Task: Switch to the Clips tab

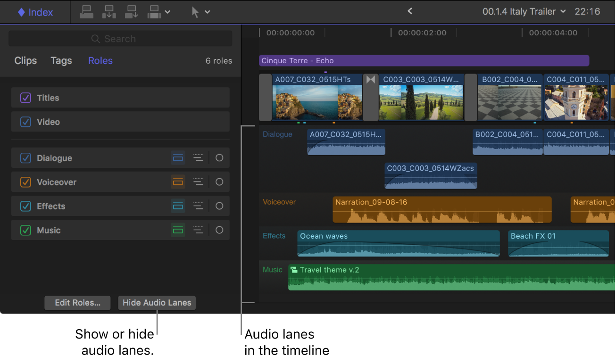Action: click(25, 60)
